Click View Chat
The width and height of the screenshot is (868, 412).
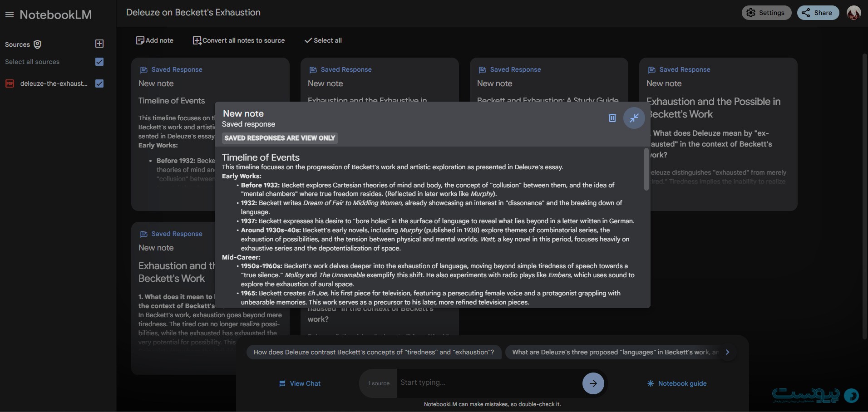pos(300,383)
